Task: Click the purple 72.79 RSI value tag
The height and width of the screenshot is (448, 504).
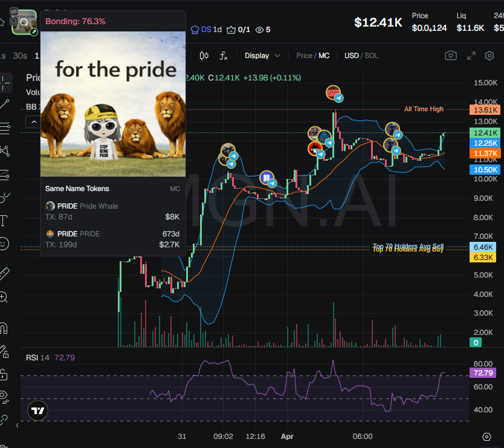Action: coord(483,373)
